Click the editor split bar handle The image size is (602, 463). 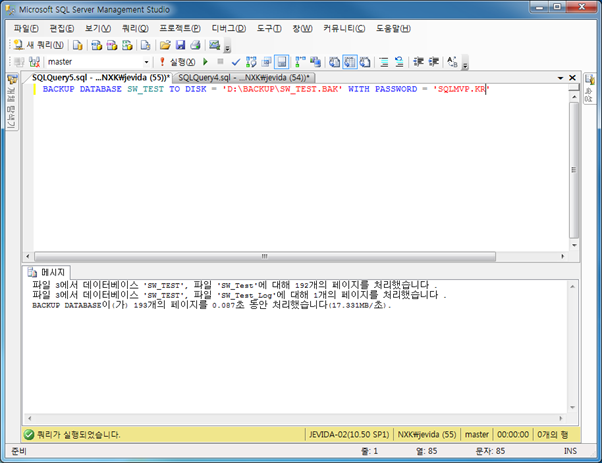pyautogui.click(x=574, y=87)
